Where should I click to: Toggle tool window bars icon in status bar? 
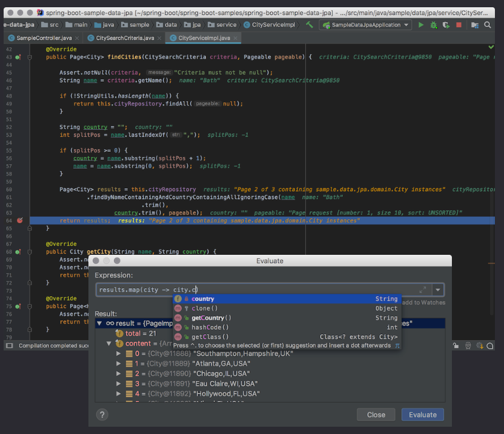10,346
